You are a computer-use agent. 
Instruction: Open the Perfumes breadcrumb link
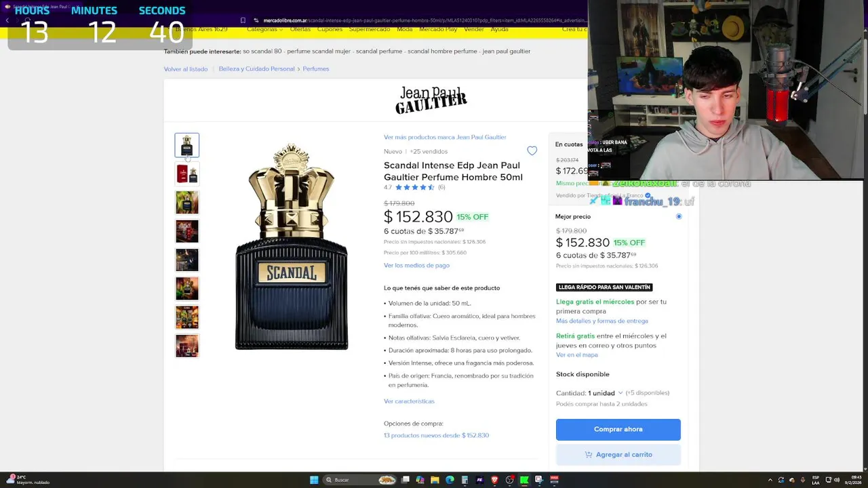(316, 69)
